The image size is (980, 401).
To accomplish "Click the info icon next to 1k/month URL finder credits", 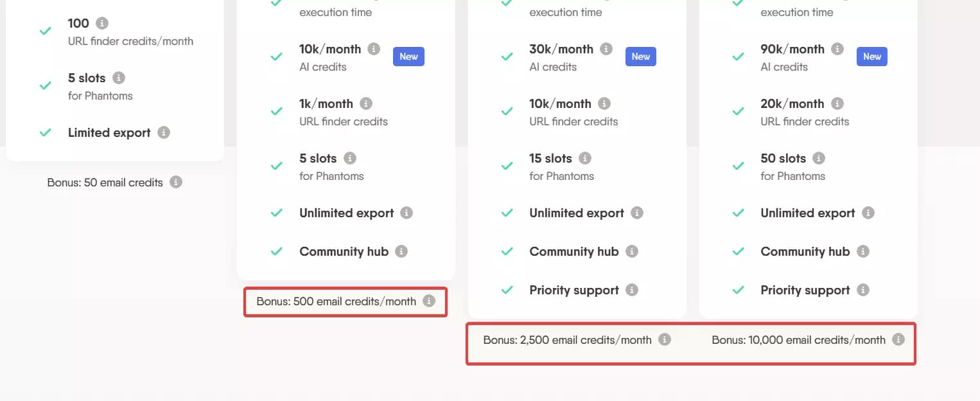I will (x=366, y=103).
